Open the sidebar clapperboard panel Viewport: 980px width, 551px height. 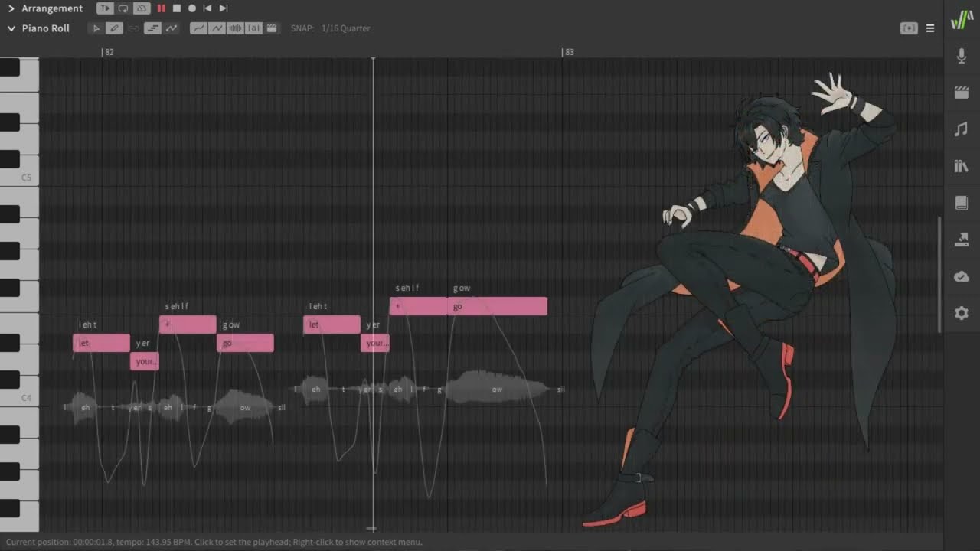[x=962, y=93]
